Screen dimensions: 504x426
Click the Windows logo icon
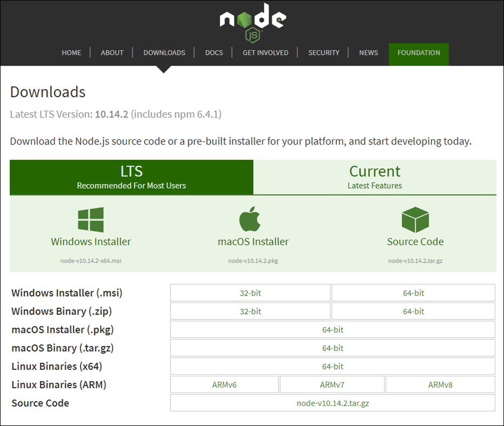point(91,220)
